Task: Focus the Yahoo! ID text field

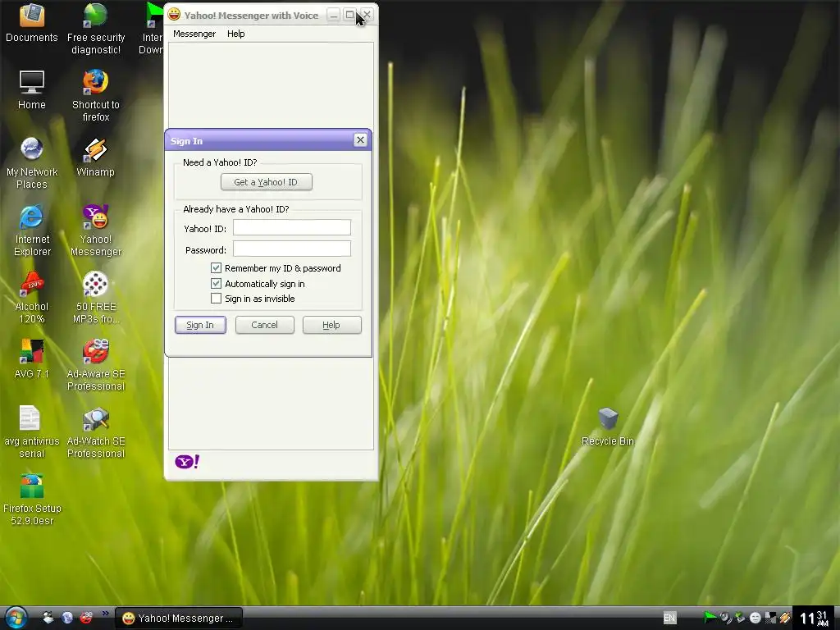Action: [292, 227]
